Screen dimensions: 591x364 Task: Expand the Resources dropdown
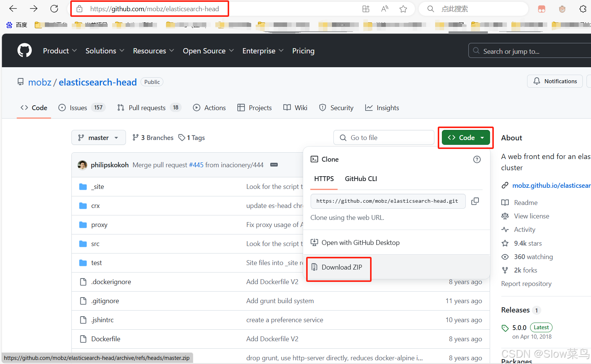tap(153, 51)
